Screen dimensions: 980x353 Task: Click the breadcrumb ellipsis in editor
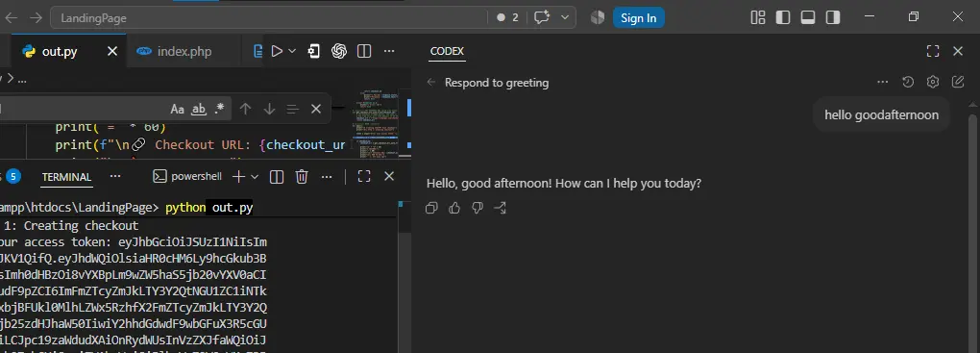click(22, 80)
